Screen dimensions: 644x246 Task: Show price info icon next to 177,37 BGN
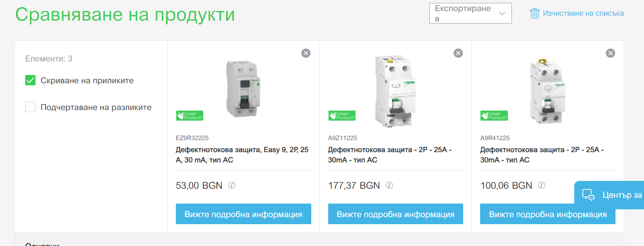(389, 185)
